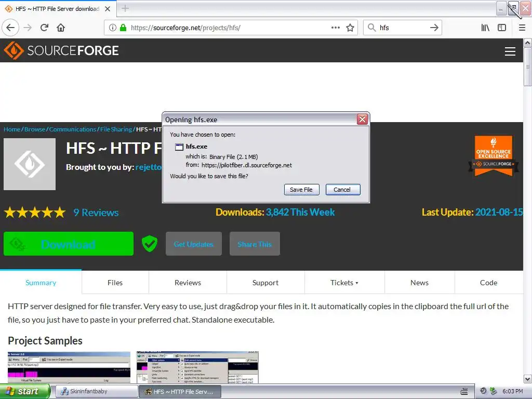Click the page scrollbar up arrow
Image resolution: width=532 pixels, height=399 pixels.
(x=527, y=43)
